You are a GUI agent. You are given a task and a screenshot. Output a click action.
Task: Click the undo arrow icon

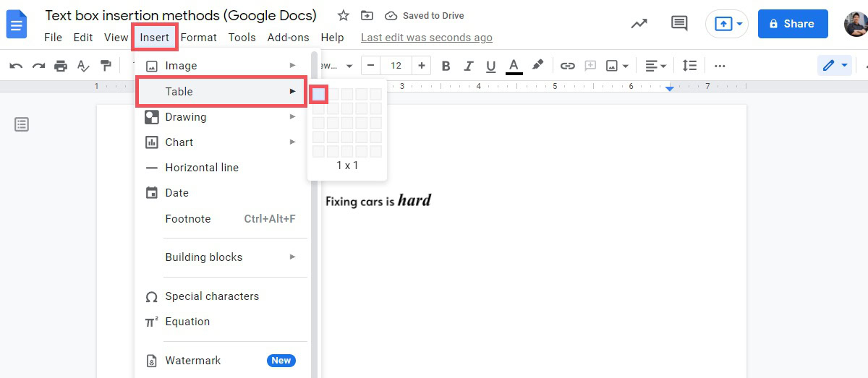coord(16,66)
